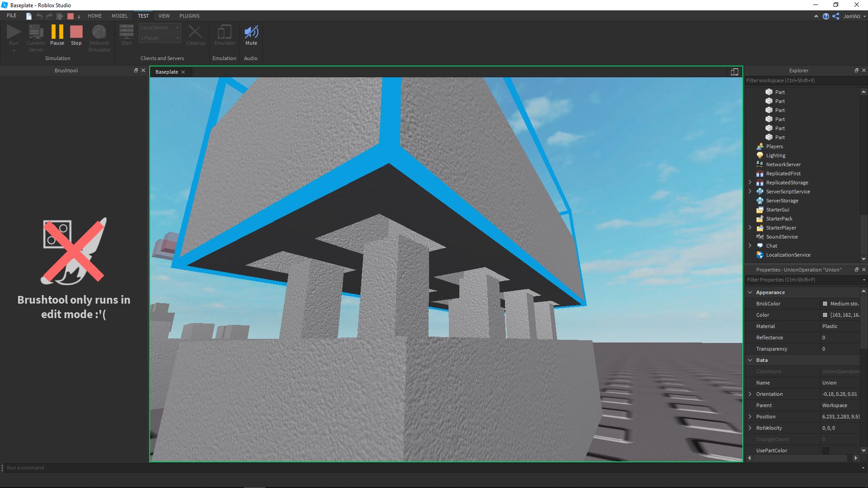868x488 pixels.
Task: Pause the running simulation
Action: point(57,35)
